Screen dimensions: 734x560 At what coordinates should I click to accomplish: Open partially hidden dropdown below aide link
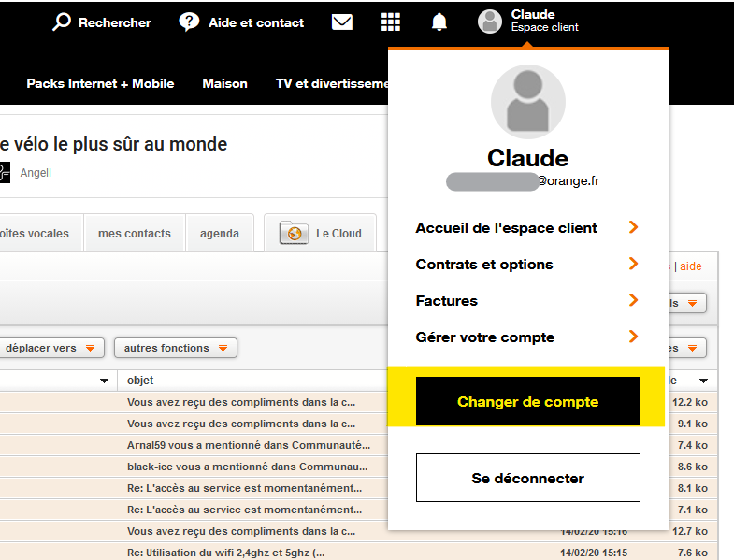(x=687, y=303)
